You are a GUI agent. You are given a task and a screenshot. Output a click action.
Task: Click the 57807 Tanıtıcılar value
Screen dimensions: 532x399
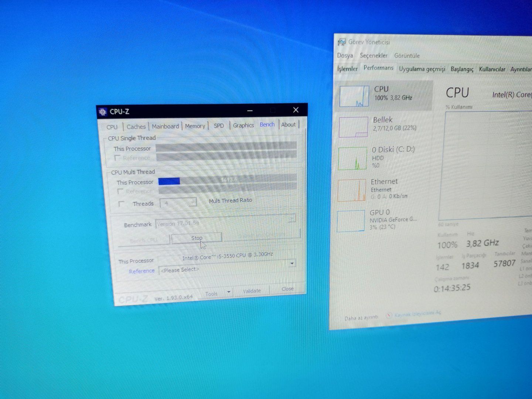(x=504, y=263)
